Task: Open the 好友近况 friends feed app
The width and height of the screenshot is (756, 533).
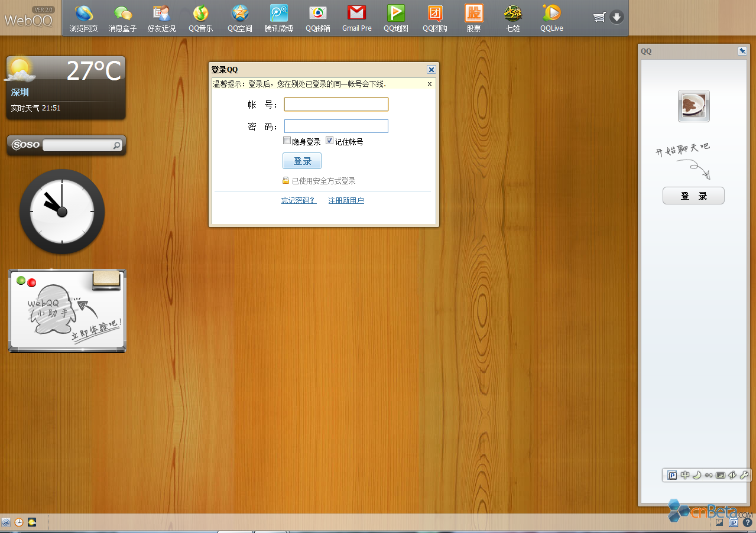Action: pyautogui.click(x=161, y=18)
